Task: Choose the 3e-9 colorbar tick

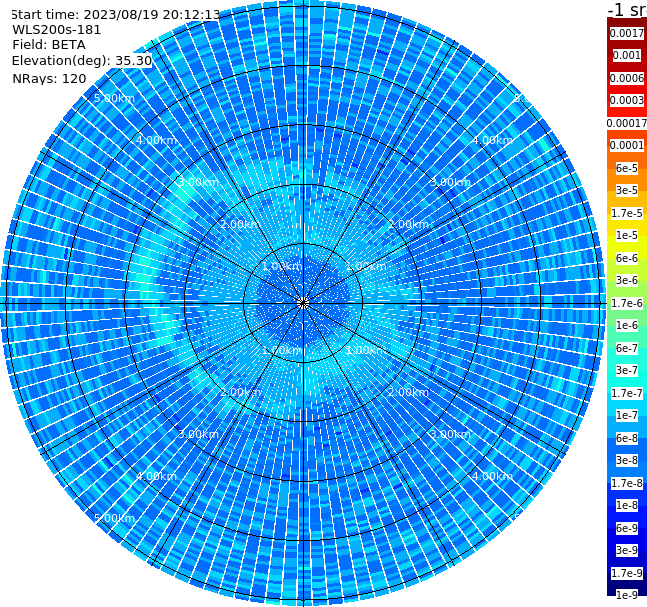Action: tap(627, 550)
